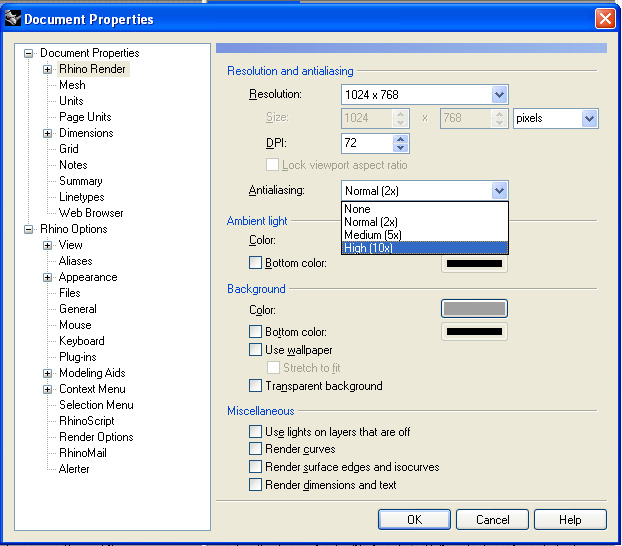Screen dimensions: 622x546
Task: Open Help for this dialog
Action: click(x=570, y=519)
